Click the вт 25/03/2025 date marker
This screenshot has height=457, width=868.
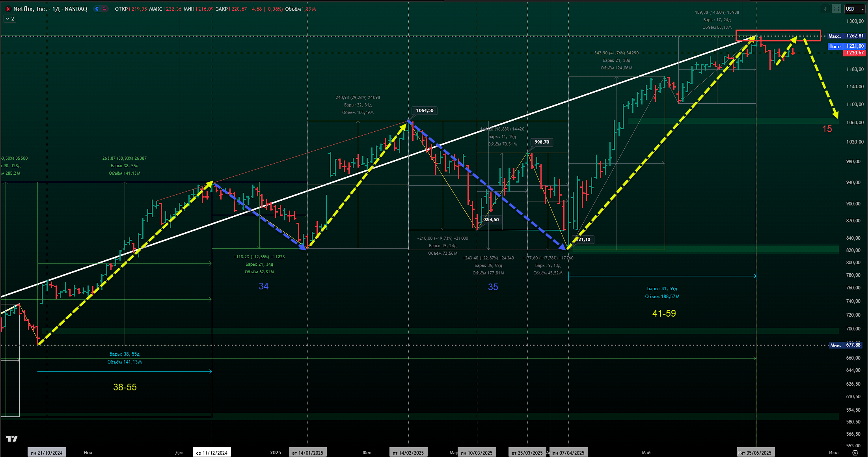click(527, 453)
